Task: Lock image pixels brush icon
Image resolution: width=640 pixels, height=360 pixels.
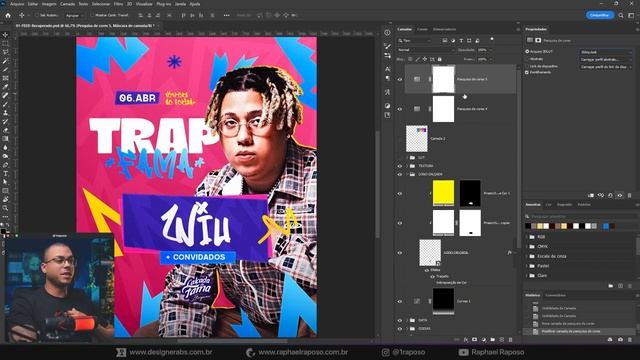Action: tap(418, 59)
